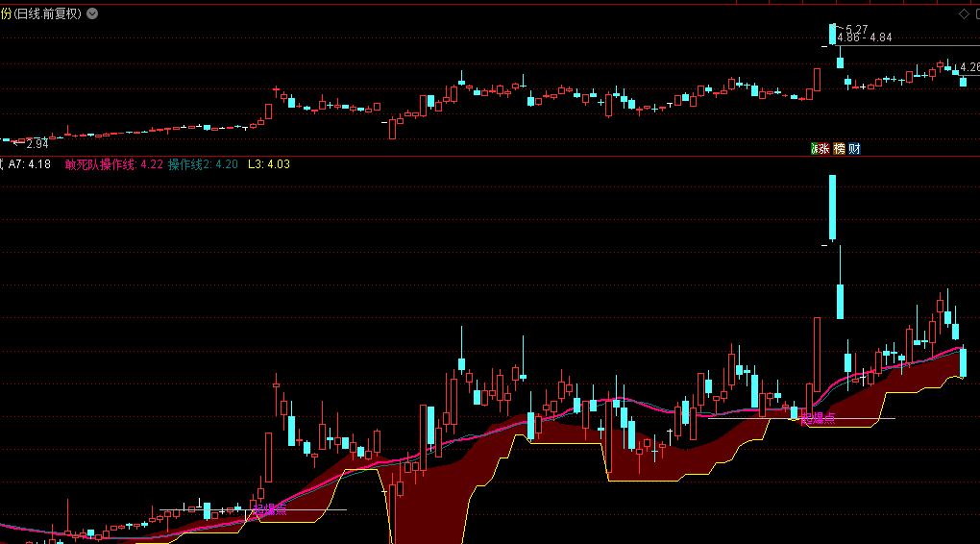
Task: Click the 榜 marker icon
Action: click(x=839, y=148)
